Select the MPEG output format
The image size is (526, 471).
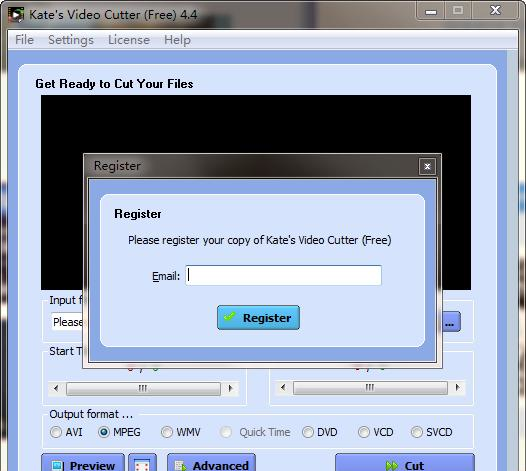tap(119, 432)
